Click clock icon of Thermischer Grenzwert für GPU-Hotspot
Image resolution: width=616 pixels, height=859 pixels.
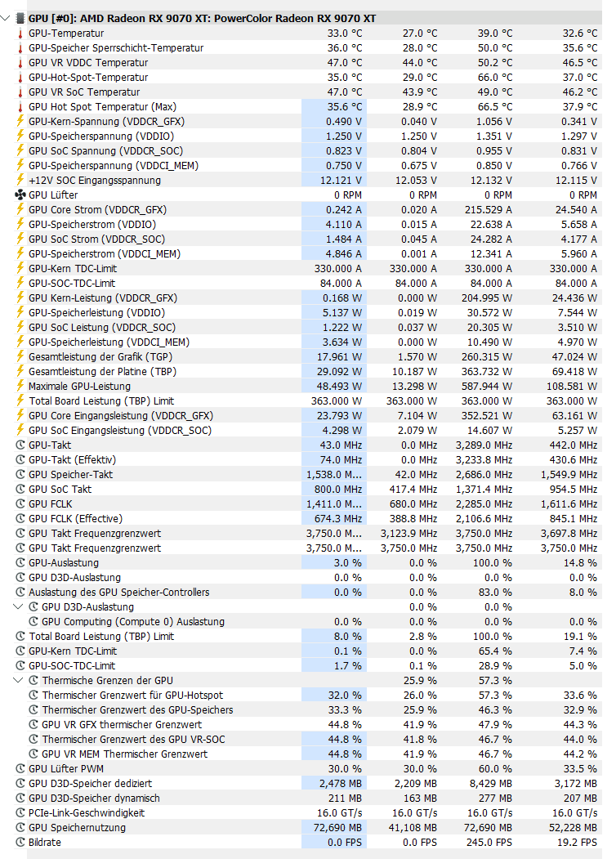(x=33, y=695)
